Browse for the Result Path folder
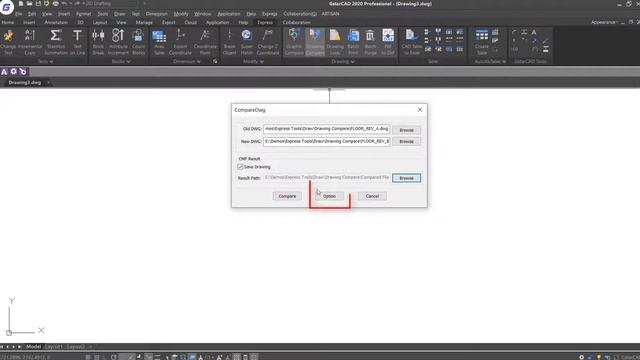The image size is (640, 360). point(406,178)
